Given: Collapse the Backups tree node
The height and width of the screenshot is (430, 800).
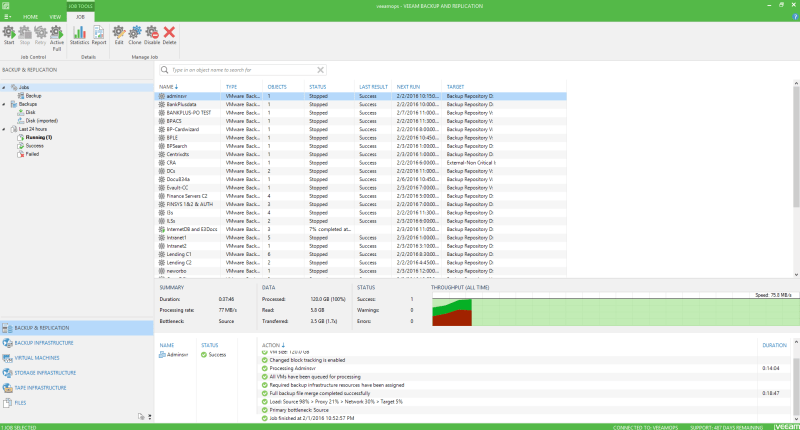Looking at the screenshot, I should [5, 104].
